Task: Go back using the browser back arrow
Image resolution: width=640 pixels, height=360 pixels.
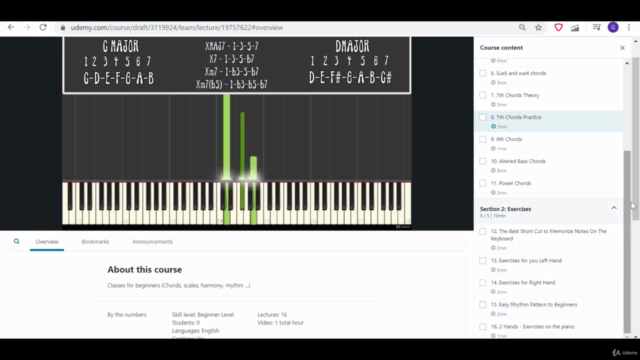Action: tap(11, 27)
